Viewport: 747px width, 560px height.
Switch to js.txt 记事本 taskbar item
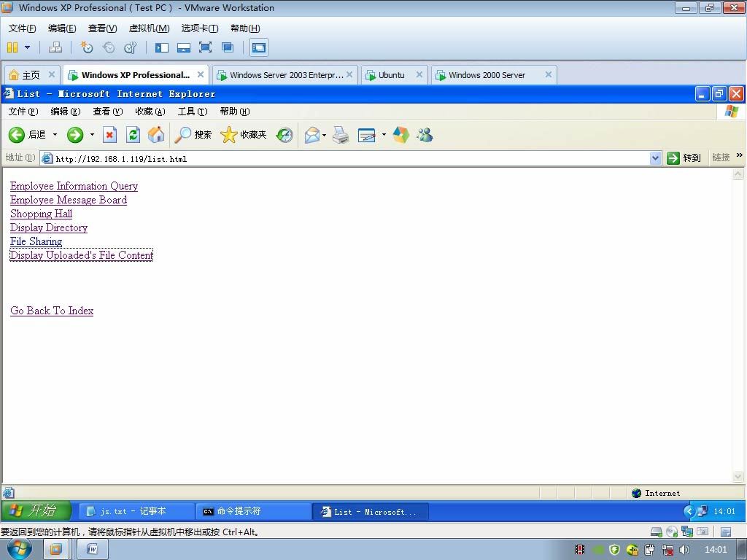[136, 511]
